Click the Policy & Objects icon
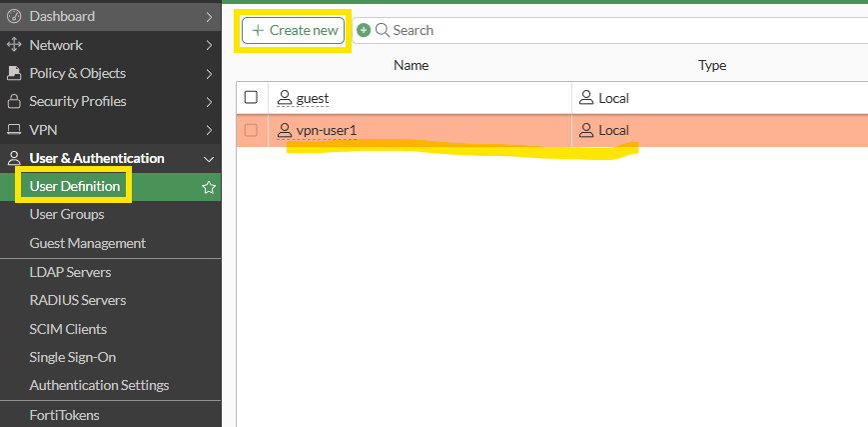The image size is (868, 427). click(x=14, y=73)
